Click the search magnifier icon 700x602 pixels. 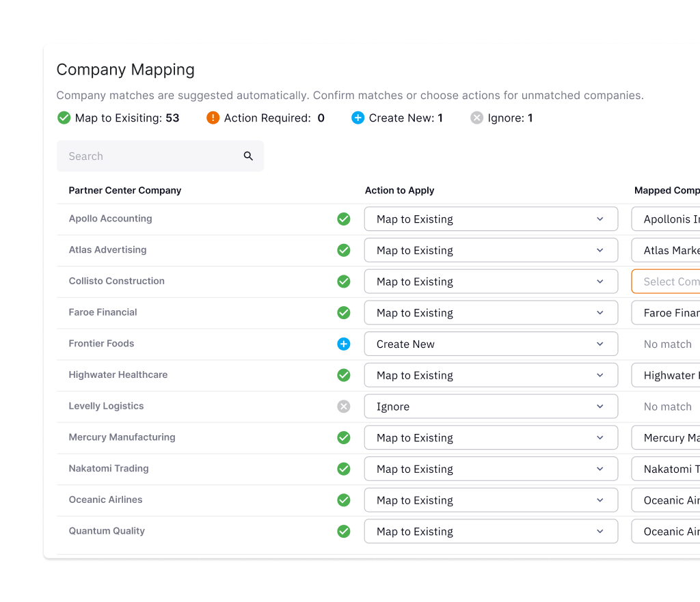[248, 156]
